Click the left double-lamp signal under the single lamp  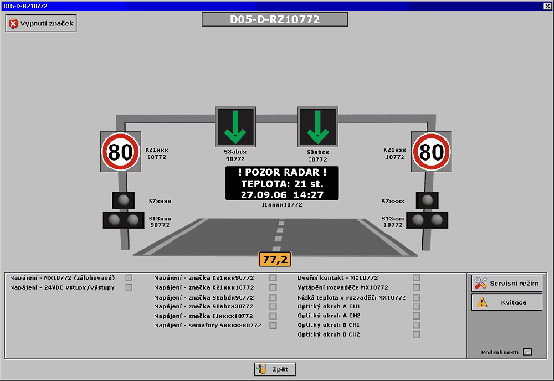[123, 220]
